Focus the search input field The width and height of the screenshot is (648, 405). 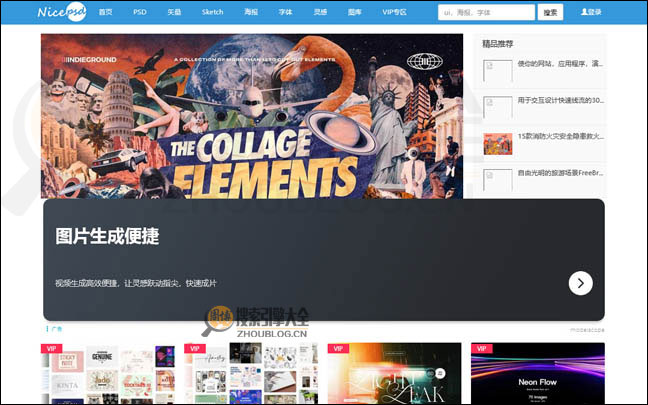(x=485, y=12)
